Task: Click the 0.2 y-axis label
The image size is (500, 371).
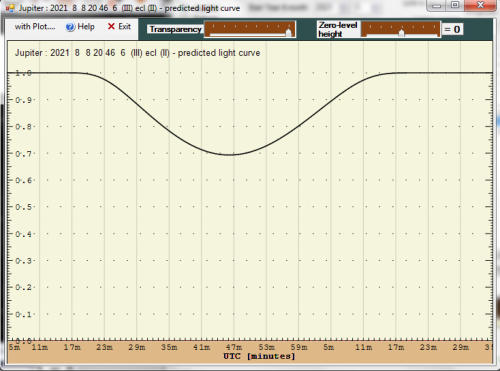Action: click(x=23, y=287)
